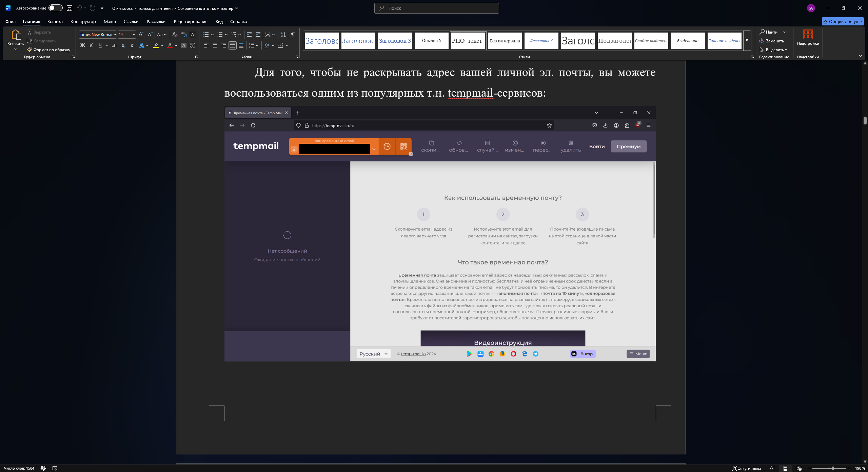868x472 pixels.
Task: Open the font size dropdown
Action: tap(134, 35)
